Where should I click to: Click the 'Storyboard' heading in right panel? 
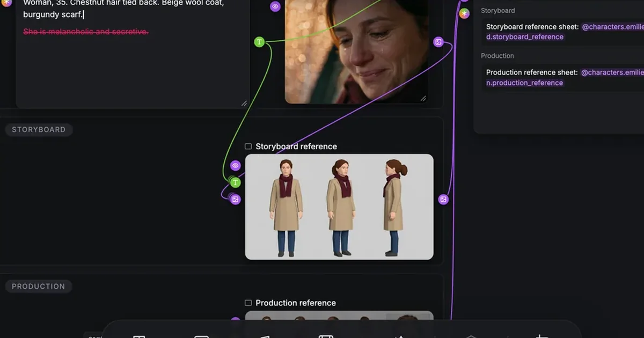[x=497, y=10]
